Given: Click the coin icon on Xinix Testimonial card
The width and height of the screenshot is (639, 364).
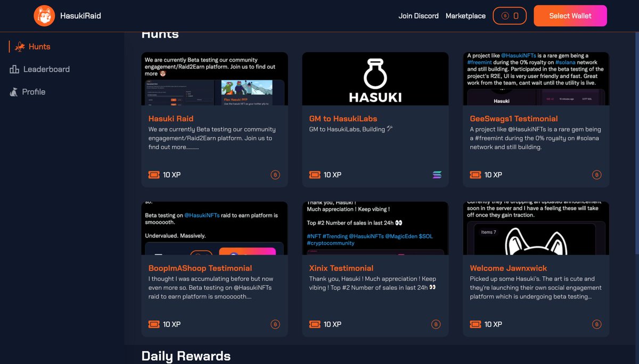Looking at the screenshot, I should point(436,324).
